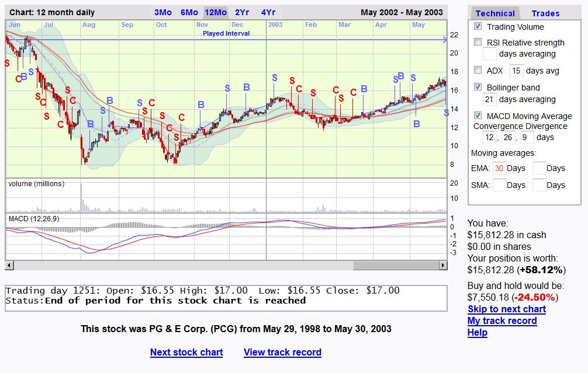Click the Played Interval label
The height and width of the screenshot is (373, 588).
pyautogui.click(x=226, y=33)
